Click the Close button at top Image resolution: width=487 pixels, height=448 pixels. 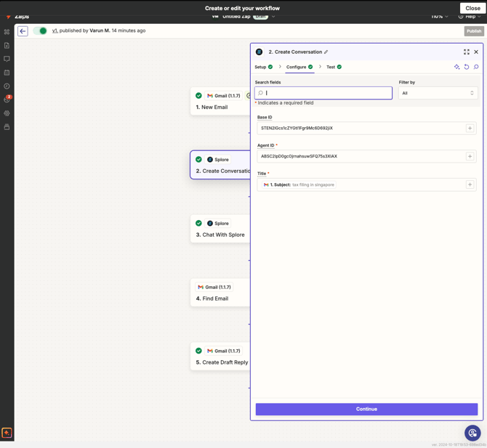pos(472,9)
